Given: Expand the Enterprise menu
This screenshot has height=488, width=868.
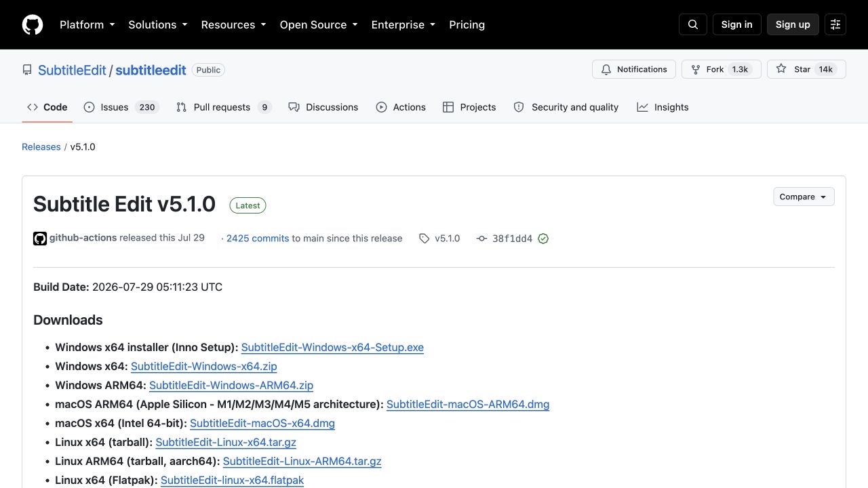Looking at the screenshot, I should click(403, 24).
